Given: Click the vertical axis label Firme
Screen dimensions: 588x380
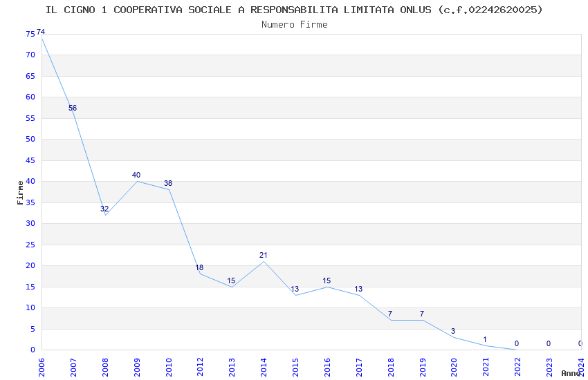Looking at the screenshot, I should [x=20, y=193].
